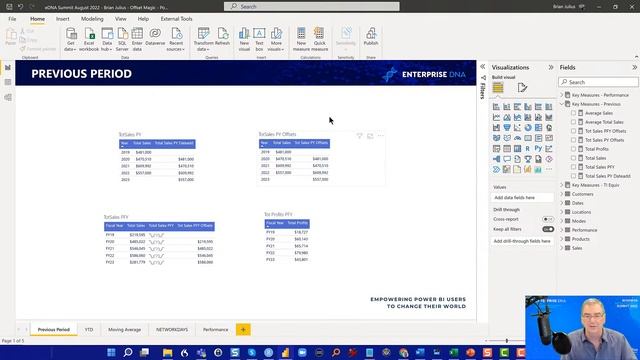Click the Refresh button in Queries

point(222,37)
